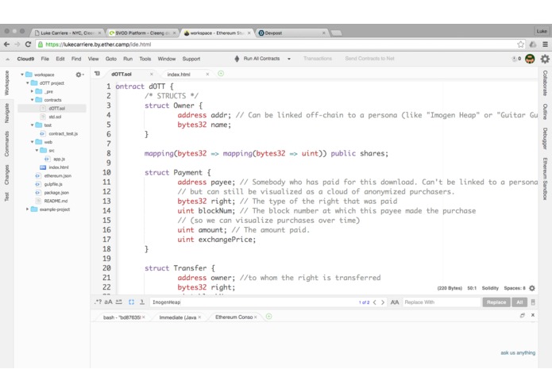This screenshot has width=552, height=392.
Task: Close the find and replace bar
Action: click(x=533, y=302)
